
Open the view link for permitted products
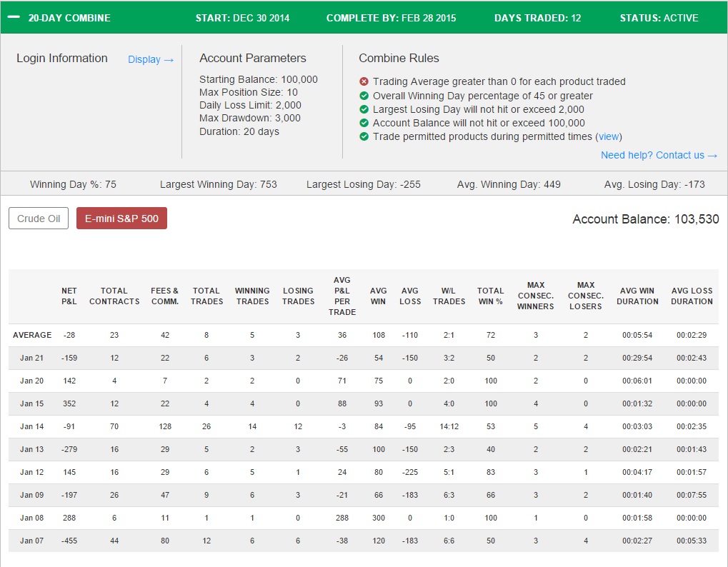pyautogui.click(x=609, y=136)
